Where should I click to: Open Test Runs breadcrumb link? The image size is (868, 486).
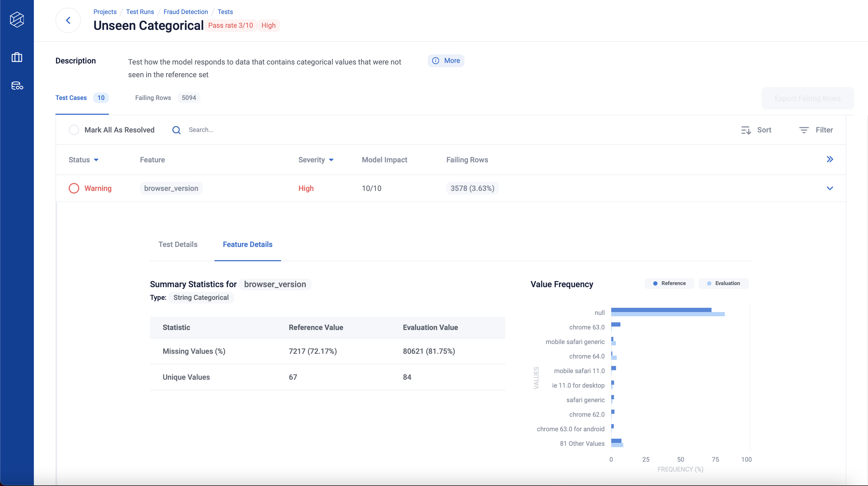click(140, 12)
